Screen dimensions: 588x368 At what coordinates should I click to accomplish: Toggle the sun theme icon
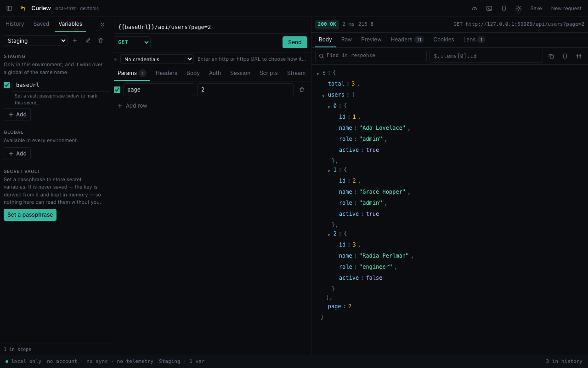[x=519, y=8]
